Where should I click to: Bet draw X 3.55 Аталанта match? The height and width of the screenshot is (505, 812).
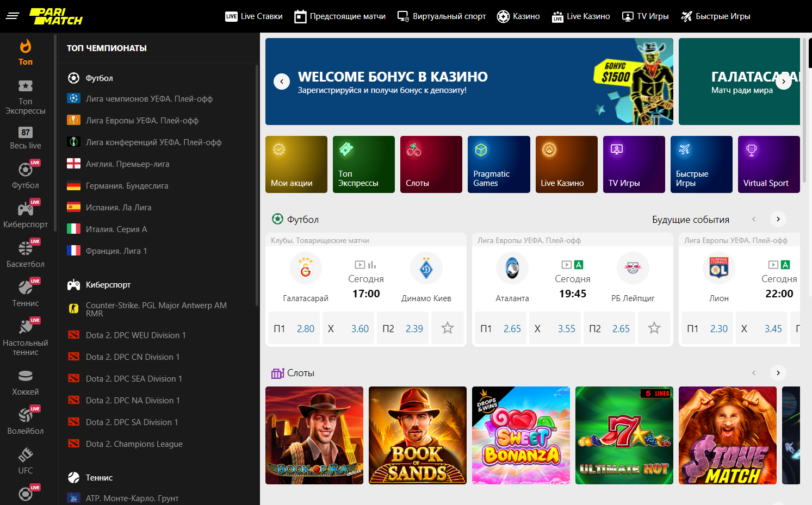(555, 328)
